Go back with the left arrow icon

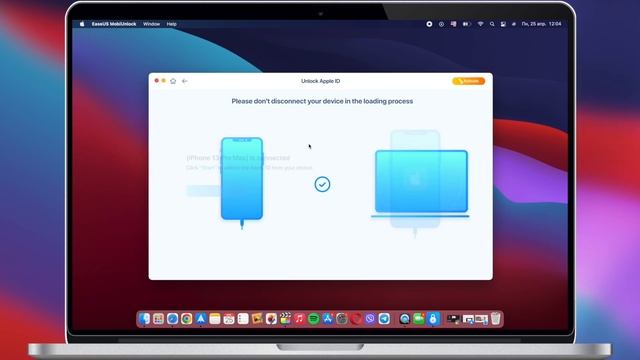(x=184, y=81)
